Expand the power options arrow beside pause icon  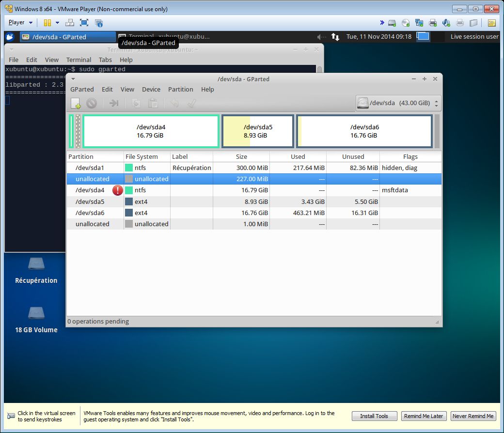[x=57, y=22]
